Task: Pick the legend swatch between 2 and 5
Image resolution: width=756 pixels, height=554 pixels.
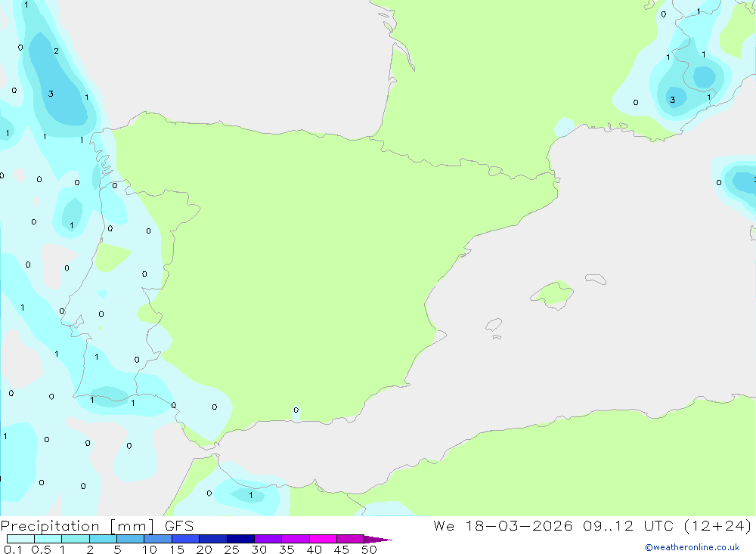Action: point(103,539)
